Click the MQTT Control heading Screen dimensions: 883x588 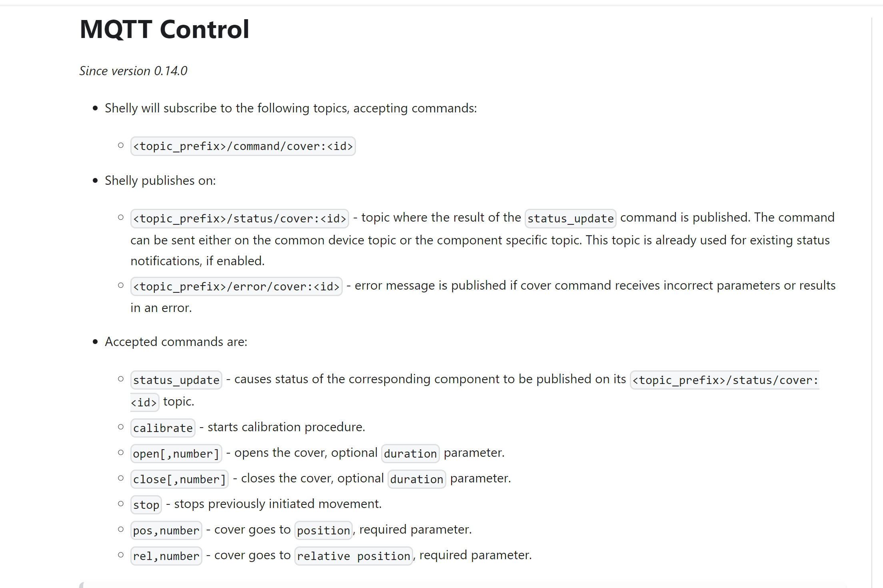[x=164, y=30]
